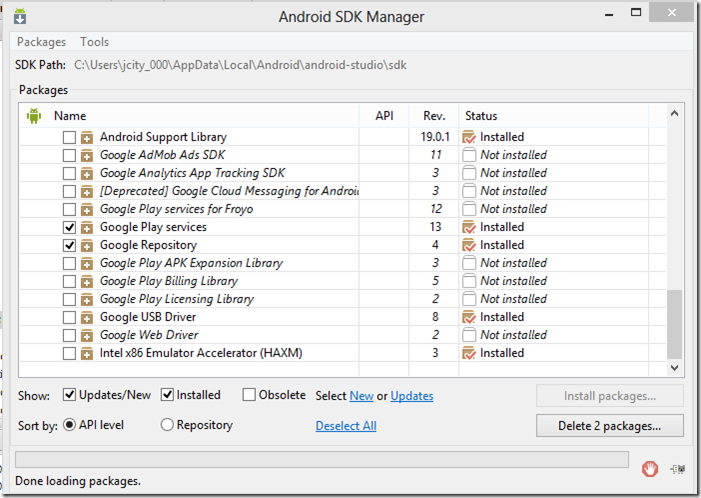Check the Google USB Driver checkbox
This screenshot has height=498, width=701.
coord(69,317)
